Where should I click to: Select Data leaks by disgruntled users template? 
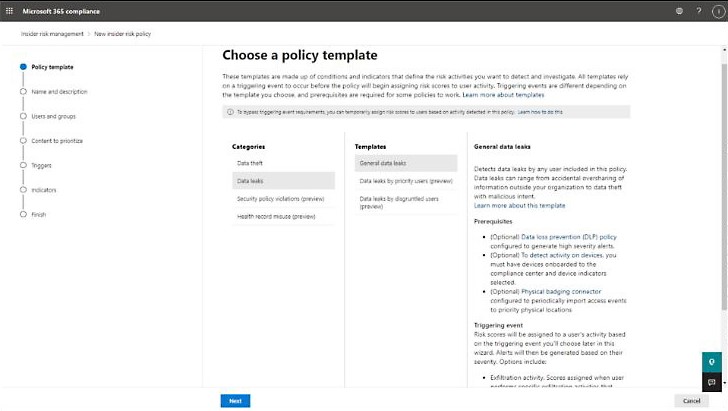406,202
